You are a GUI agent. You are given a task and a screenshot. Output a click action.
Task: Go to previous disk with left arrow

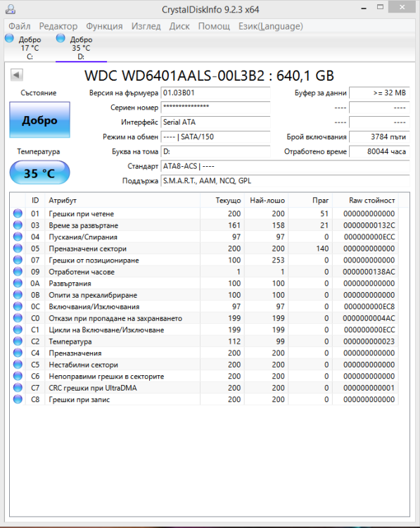tap(16, 75)
